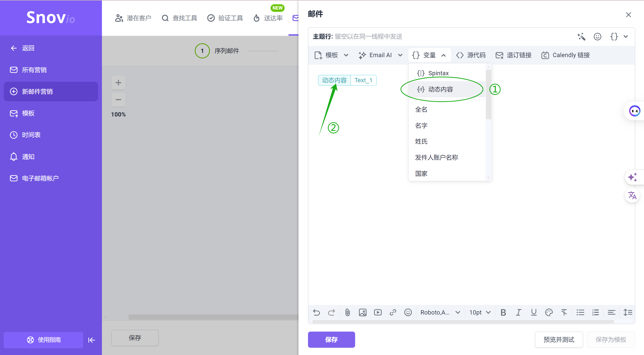Zoom in with the plus button

[x=118, y=83]
